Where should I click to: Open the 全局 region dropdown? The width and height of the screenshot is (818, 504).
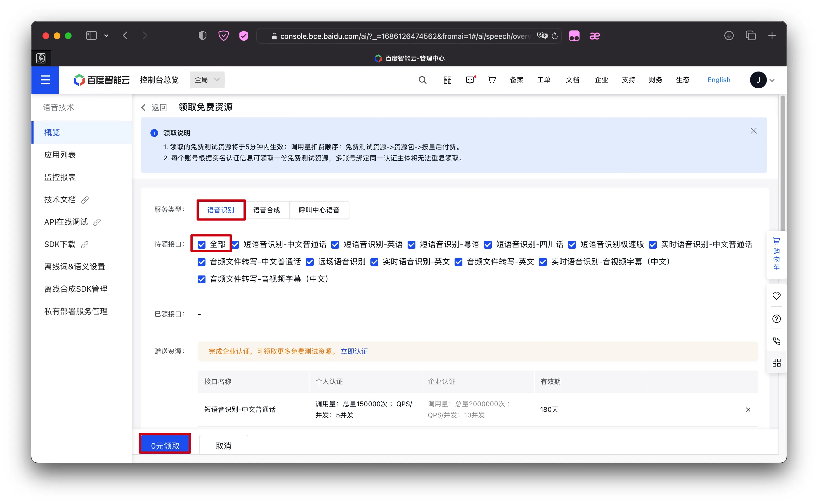tap(207, 80)
